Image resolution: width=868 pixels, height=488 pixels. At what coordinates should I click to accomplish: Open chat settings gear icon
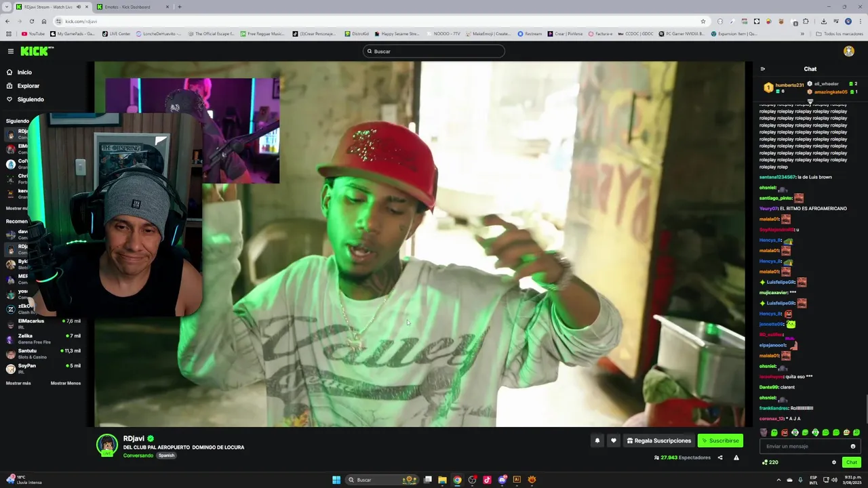pyautogui.click(x=834, y=462)
